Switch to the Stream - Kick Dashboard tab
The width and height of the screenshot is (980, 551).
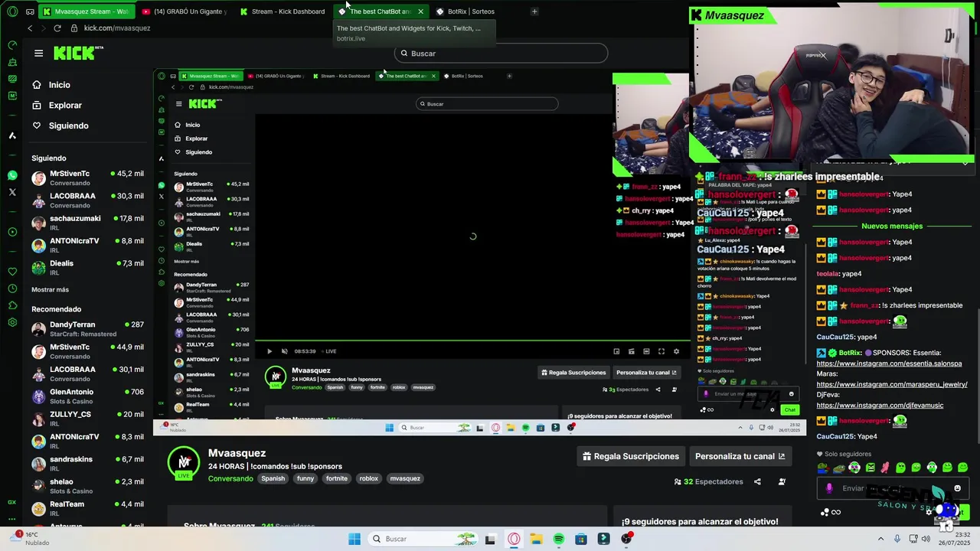283,11
